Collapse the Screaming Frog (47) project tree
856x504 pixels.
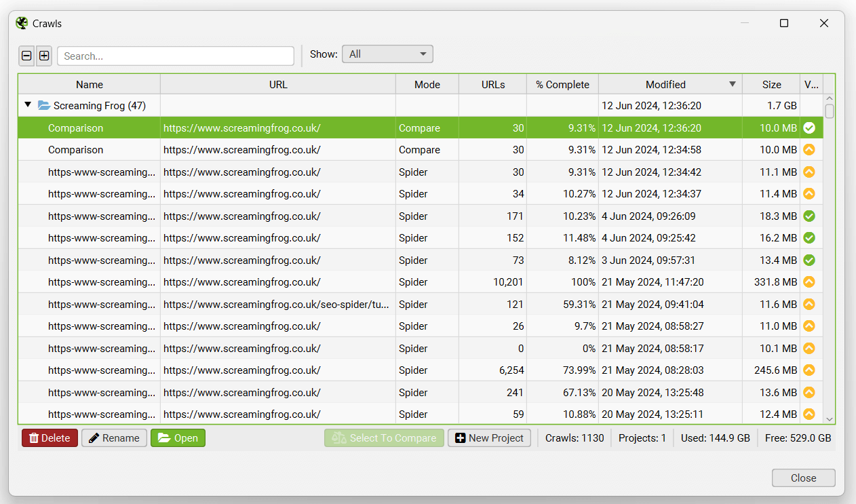27,105
